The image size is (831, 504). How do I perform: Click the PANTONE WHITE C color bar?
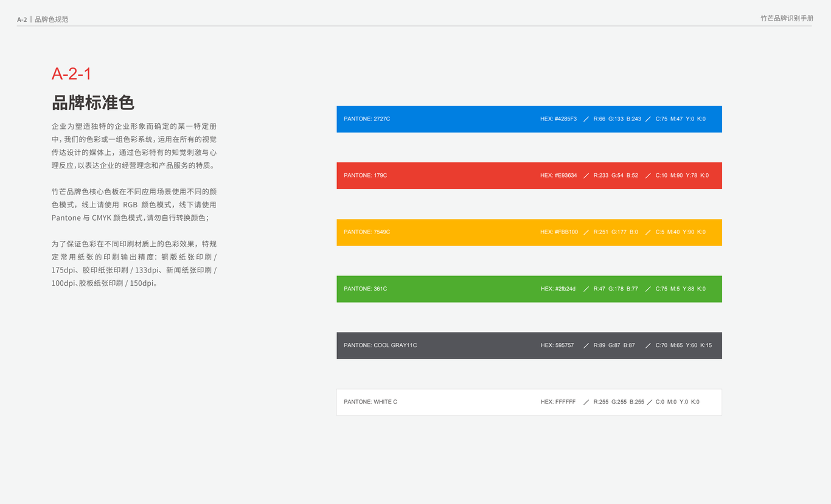(x=529, y=402)
